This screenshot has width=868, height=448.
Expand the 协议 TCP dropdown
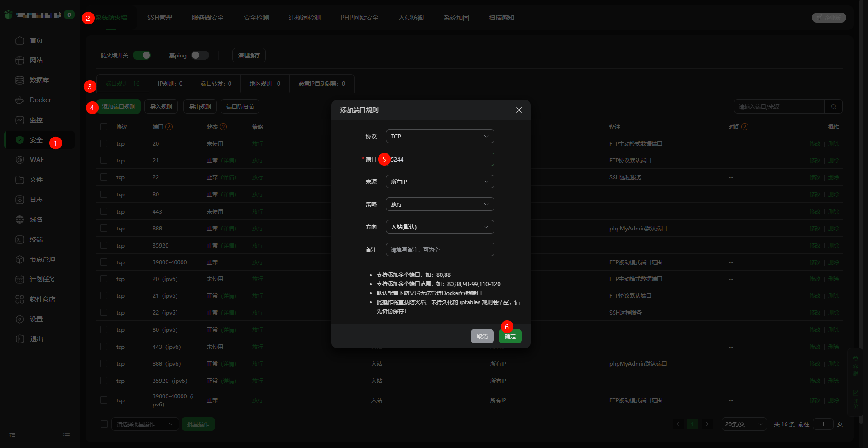pyautogui.click(x=440, y=136)
